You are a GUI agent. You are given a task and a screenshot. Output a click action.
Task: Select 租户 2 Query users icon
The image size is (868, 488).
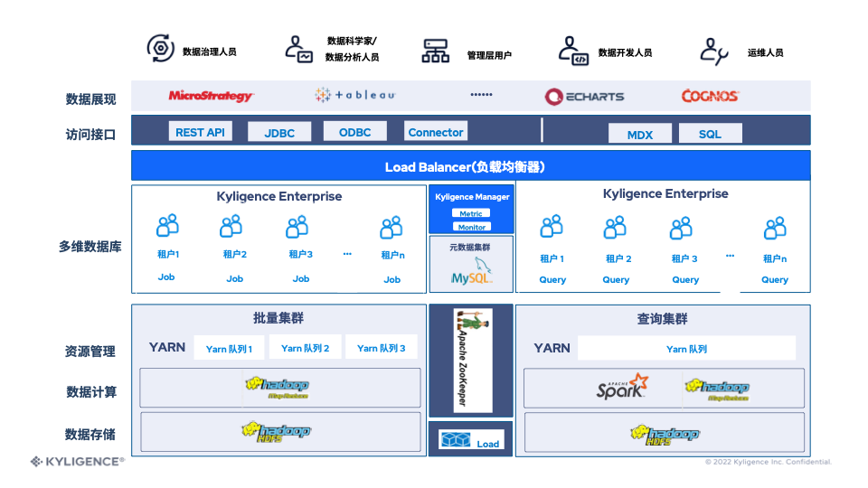pos(615,227)
